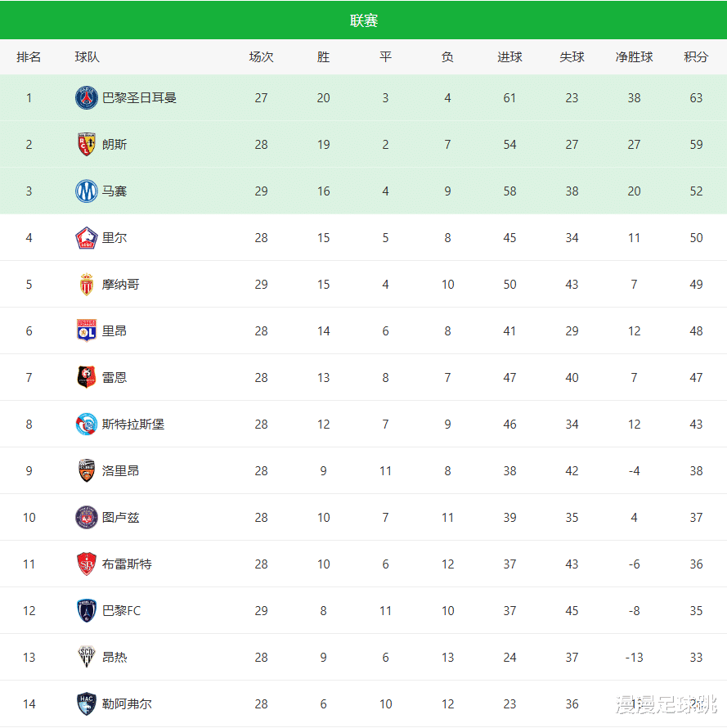Screen dimensions: 727x728
Task: Click the Lille (里尔) club logo
Action: click(87, 238)
